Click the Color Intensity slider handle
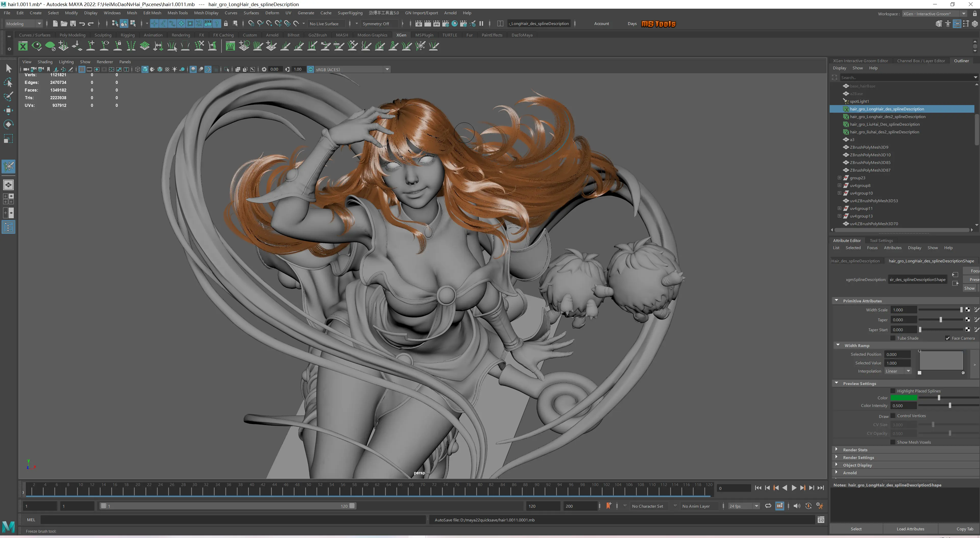Viewport: 980px width, 538px height. [x=950, y=406]
